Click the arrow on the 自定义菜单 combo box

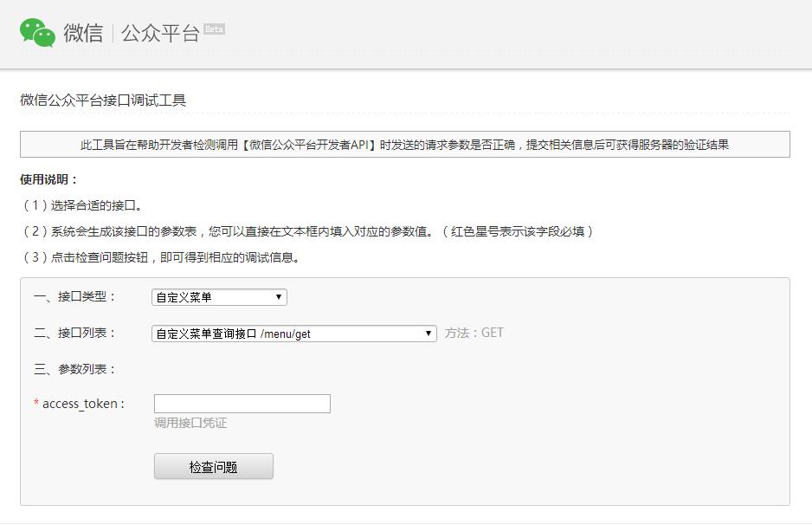279,297
